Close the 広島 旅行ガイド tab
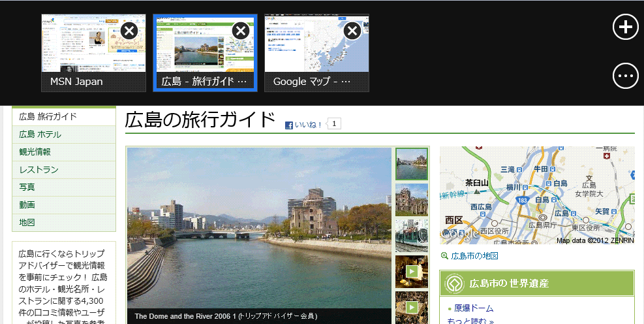Screen dimensions: 644x324 tap(241, 31)
